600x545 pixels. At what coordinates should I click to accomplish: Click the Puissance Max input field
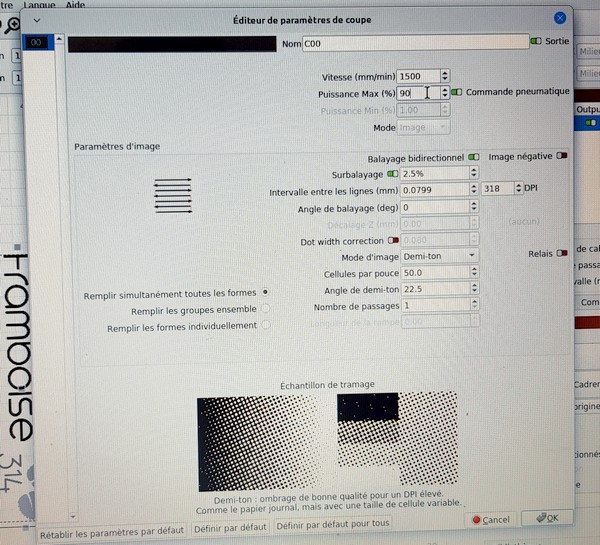point(418,93)
